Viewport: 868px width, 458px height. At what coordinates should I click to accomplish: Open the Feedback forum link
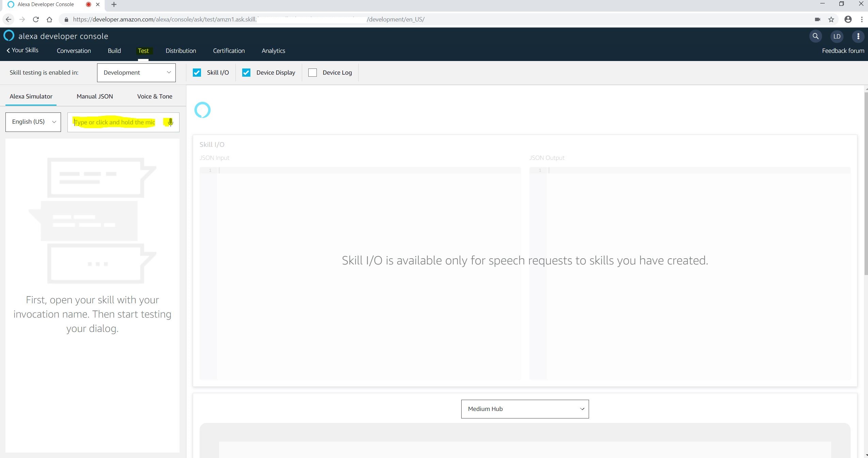[x=843, y=51]
